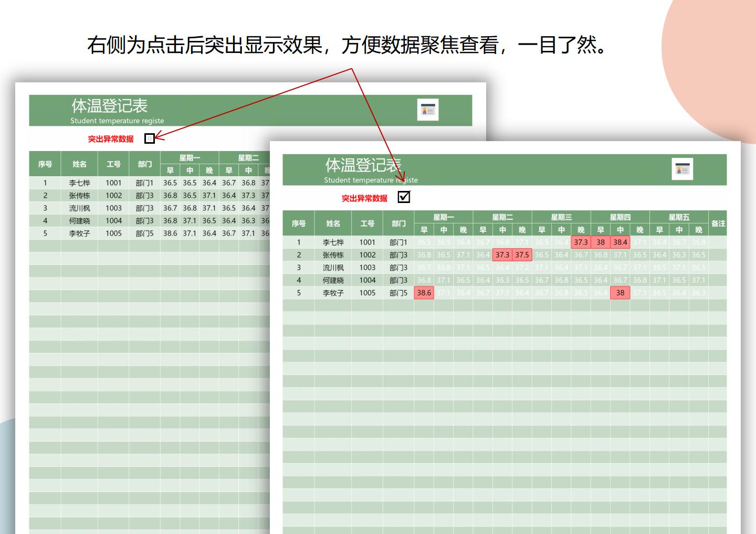Select the 体温登记表 title on the back sheet
Viewport: 756px width, 534px height.
pyautogui.click(x=109, y=106)
